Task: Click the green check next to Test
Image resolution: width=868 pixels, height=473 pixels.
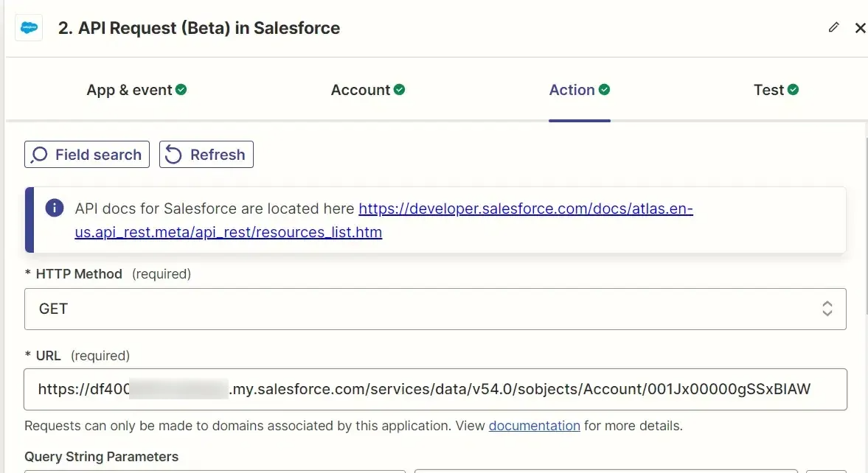Action: coord(793,90)
